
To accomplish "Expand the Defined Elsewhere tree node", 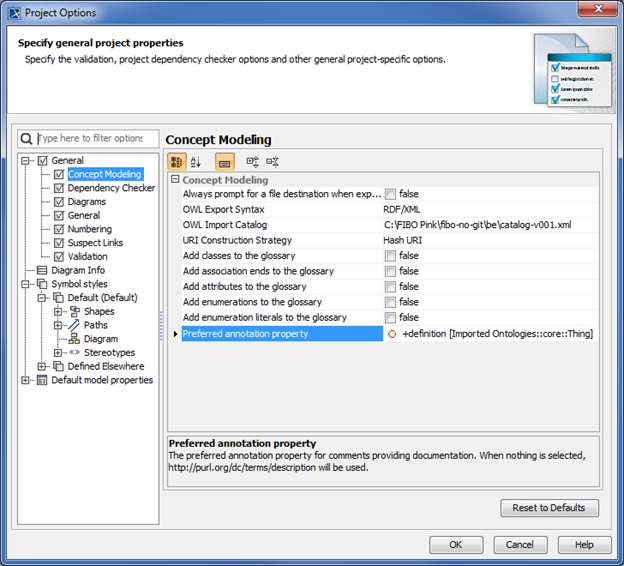I will click(x=41, y=366).
